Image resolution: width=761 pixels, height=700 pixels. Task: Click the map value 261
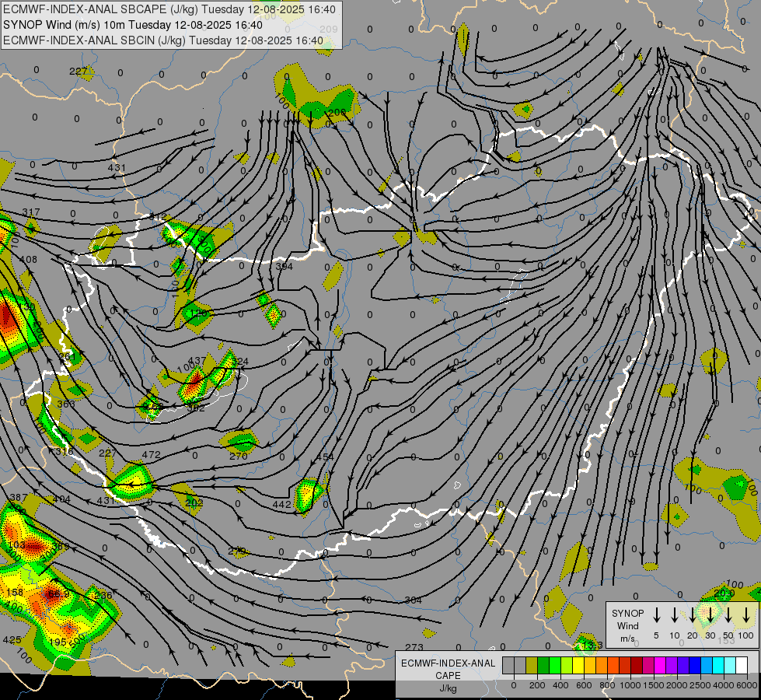(x=68, y=356)
